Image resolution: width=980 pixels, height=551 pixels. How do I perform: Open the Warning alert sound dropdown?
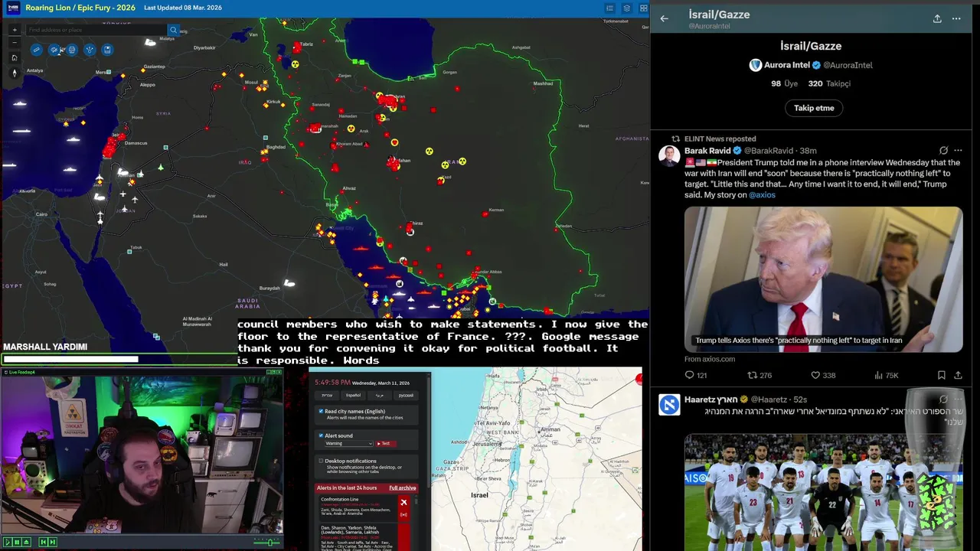tap(349, 443)
